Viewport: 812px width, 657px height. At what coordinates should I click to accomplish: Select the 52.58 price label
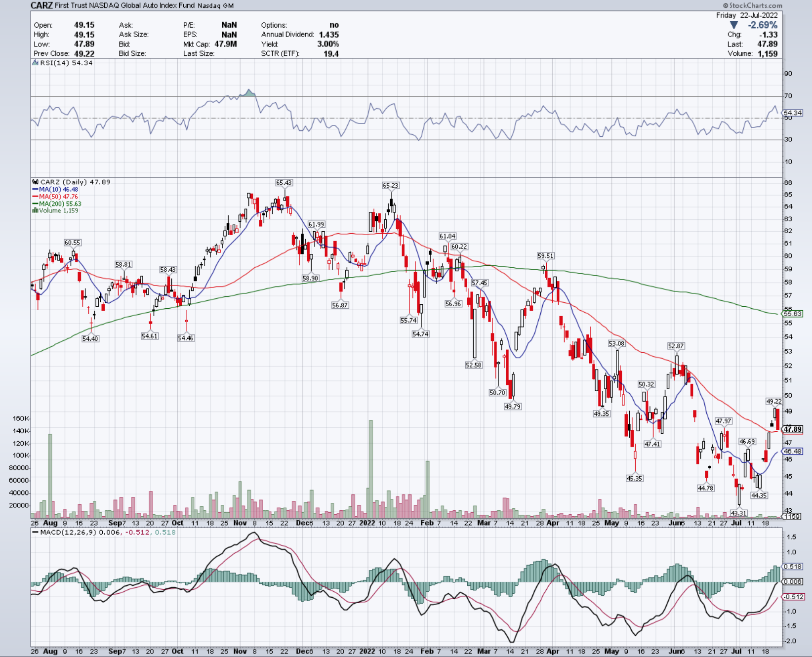(x=474, y=365)
